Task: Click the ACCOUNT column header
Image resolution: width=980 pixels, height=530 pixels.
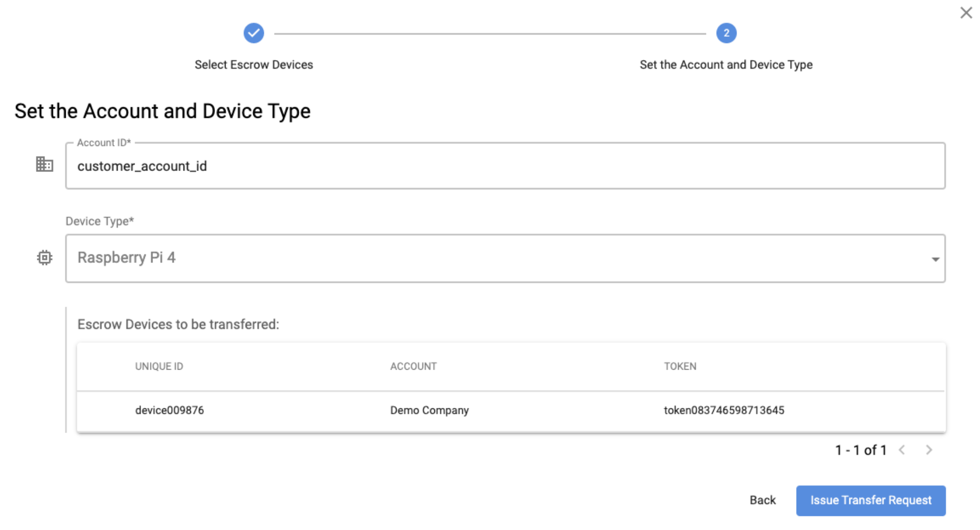Action: point(413,366)
